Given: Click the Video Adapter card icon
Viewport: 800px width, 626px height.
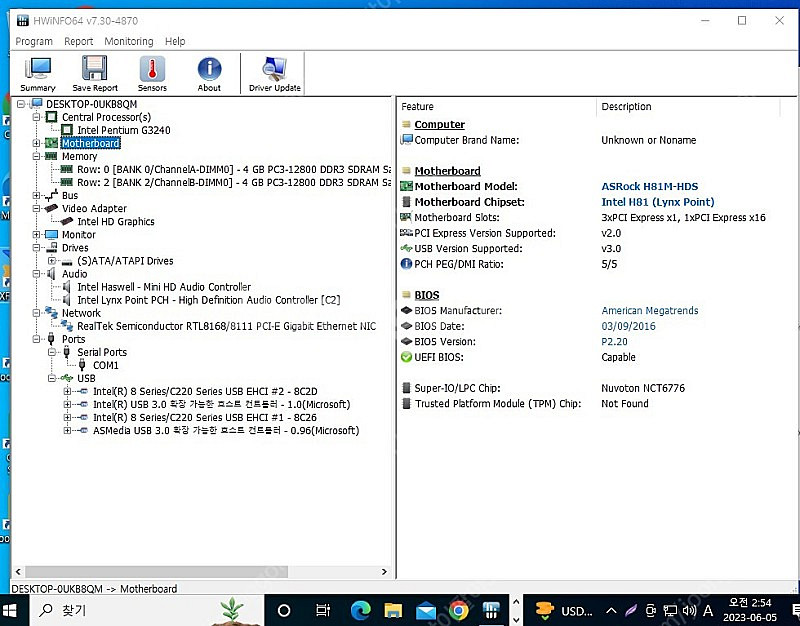Looking at the screenshot, I should click(x=51, y=209).
